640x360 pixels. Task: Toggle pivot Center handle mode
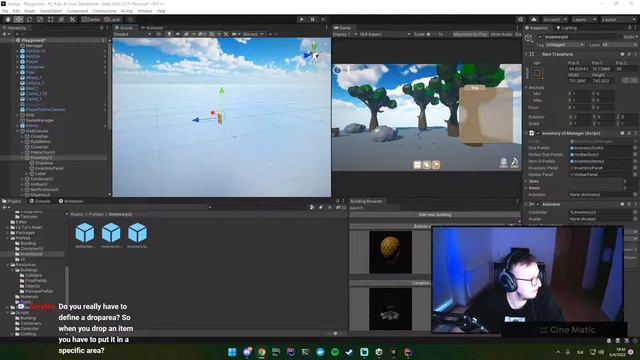point(91,19)
